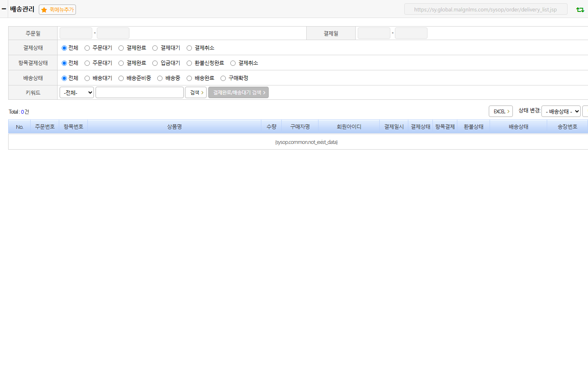The height and width of the screenshot is (368, 588).
Task: Click the {sysop.common.not_exist_data} message
Action: [306, 142]
